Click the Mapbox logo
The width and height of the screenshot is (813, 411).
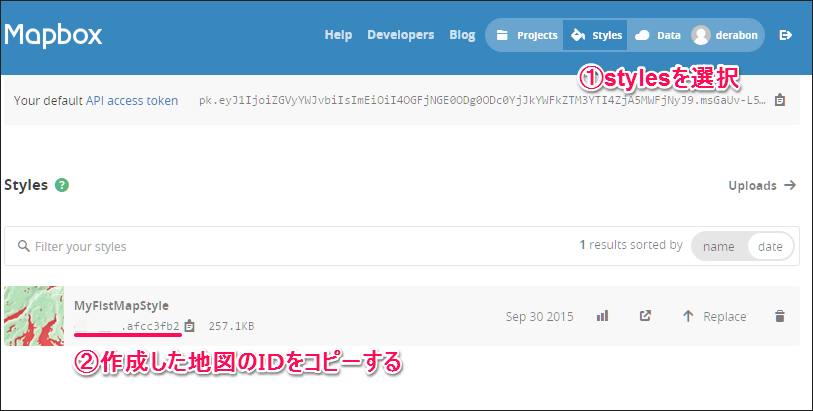pyautogui.click(x=53, y=35)
